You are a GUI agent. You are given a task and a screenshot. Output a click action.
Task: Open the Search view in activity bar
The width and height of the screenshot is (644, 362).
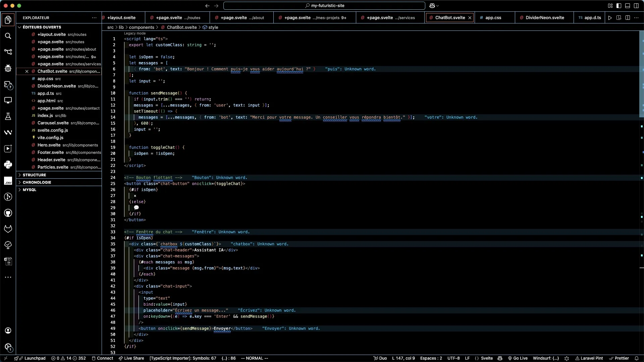click(8, 36)
